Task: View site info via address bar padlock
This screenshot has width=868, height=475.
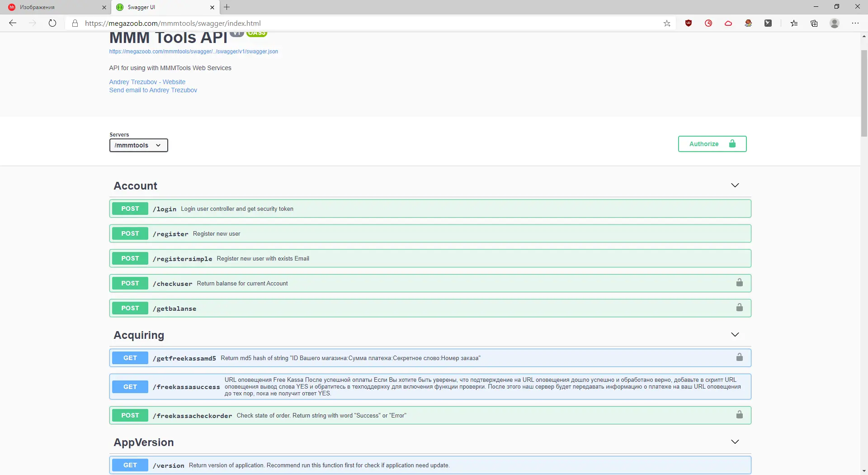Action: pyautogui.click(x=75, y=23)
